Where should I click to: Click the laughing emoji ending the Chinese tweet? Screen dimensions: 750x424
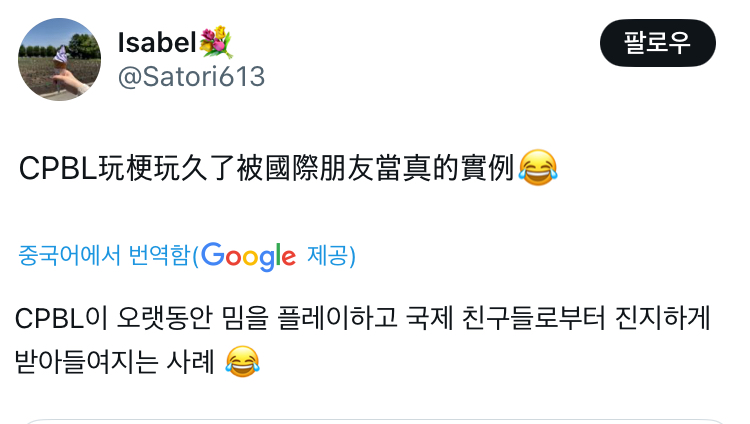pos(538,167)
